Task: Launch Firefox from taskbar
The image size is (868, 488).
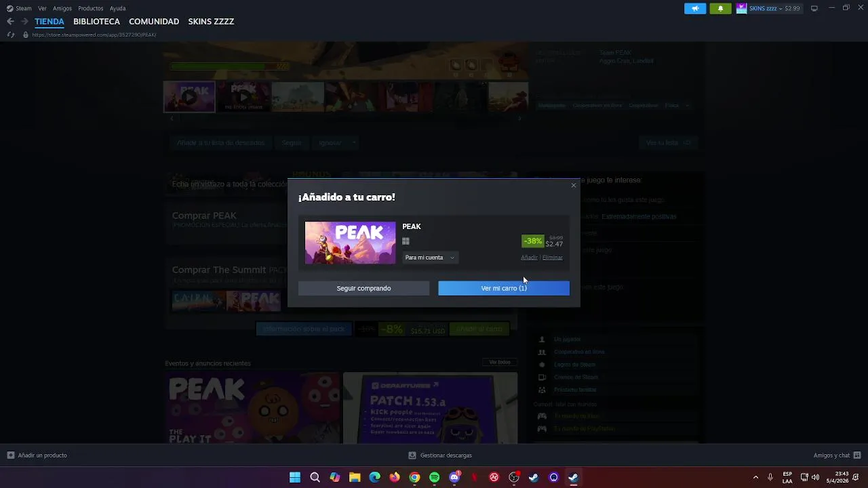Action: pos(395,477)
